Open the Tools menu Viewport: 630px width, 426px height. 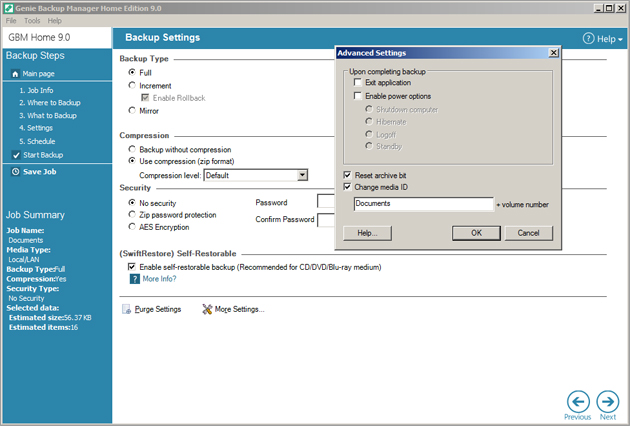coord(32,20)
